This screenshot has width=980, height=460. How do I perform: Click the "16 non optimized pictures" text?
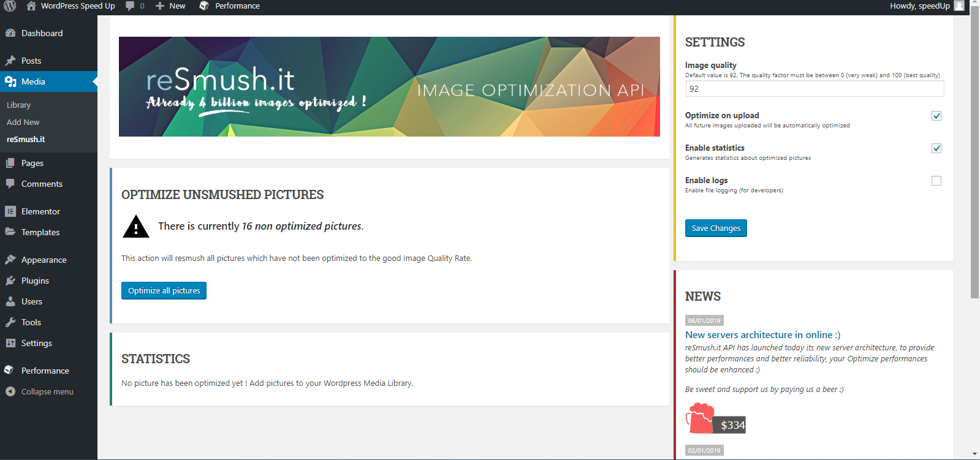click(302, 226)
